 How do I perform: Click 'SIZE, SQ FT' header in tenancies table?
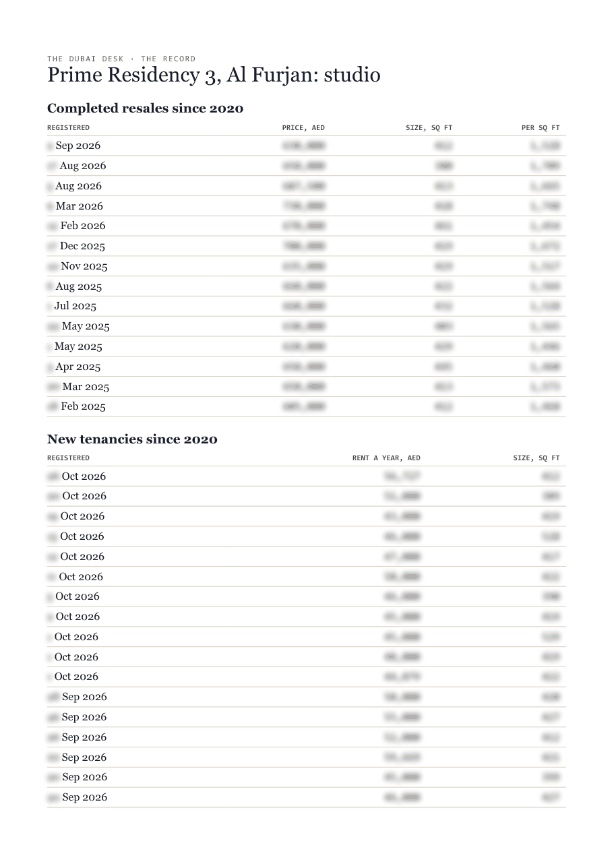click(536, 458)
